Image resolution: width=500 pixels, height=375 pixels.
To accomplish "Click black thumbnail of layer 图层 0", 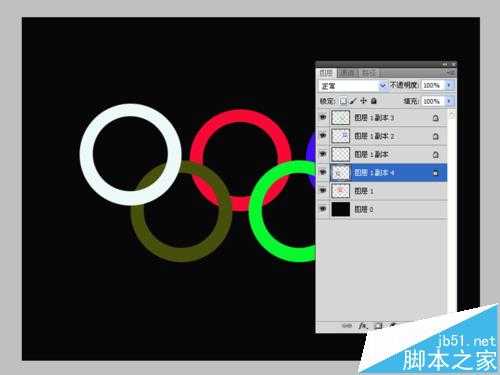I will point(341,209).
